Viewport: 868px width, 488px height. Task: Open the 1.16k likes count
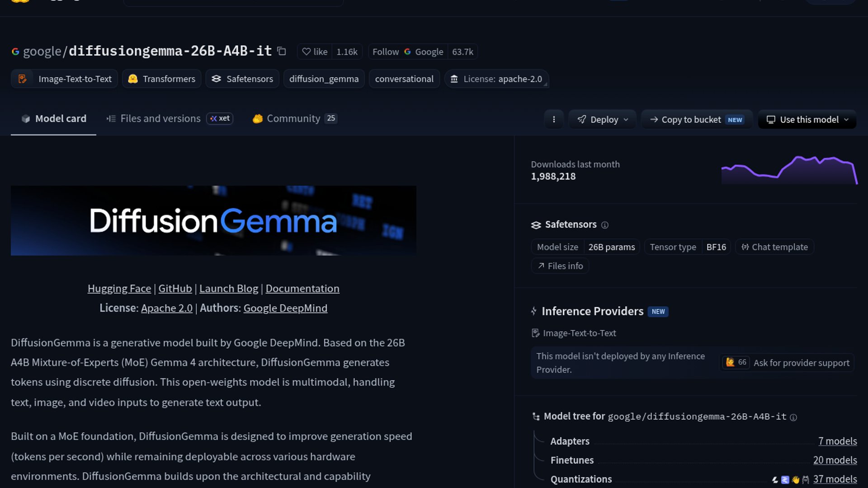(347, 52)
